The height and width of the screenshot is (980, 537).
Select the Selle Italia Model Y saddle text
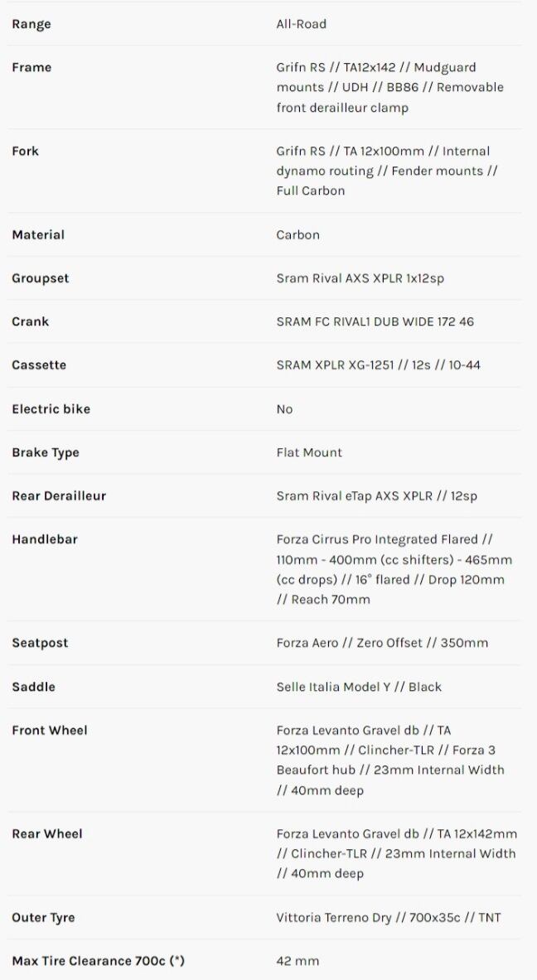point(359,687)
